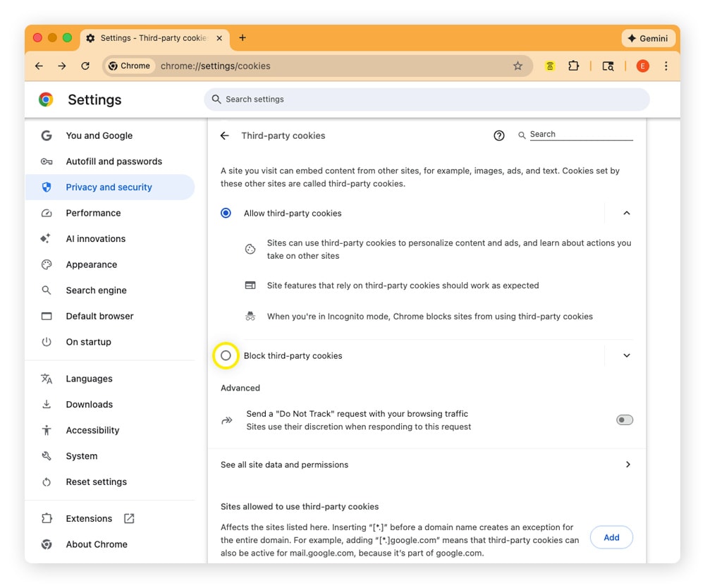Image resolution: width=705 pixels, height=588 pixels.
Task: Click the Gemini button in the toolbar
Action: (x=648, y=38)
